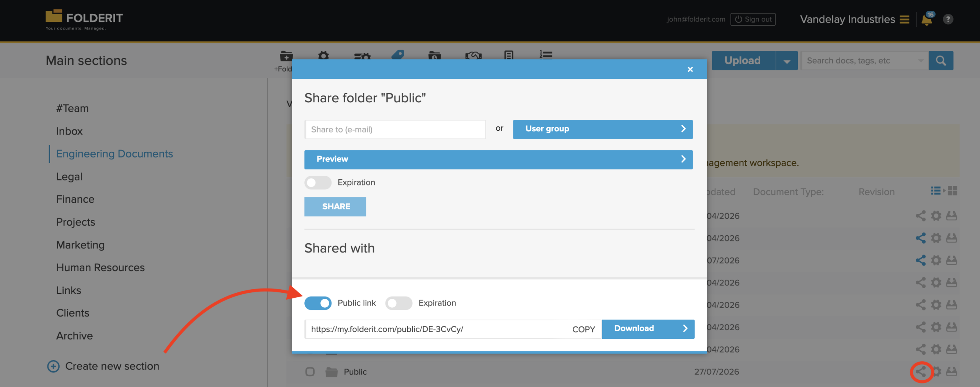Click blue share icon beside 04/2026 date
Screen dimensions: 980x387
[x=921, y=238]
